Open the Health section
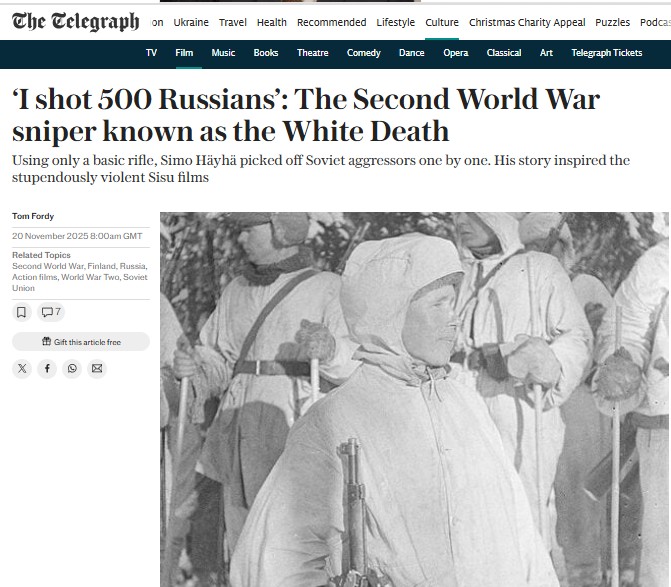This screenshot has width=671, height=587. (272, 22)
